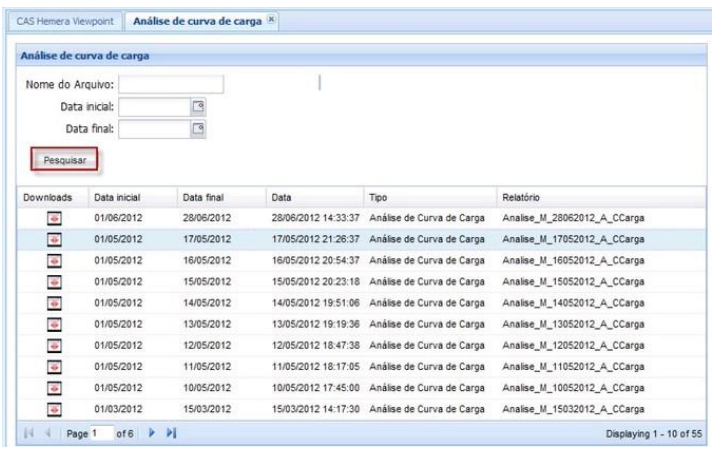Screen dimensions: 715x450
Task: Open the Data inicial calendar picker
Action: (x=197, y=105)
